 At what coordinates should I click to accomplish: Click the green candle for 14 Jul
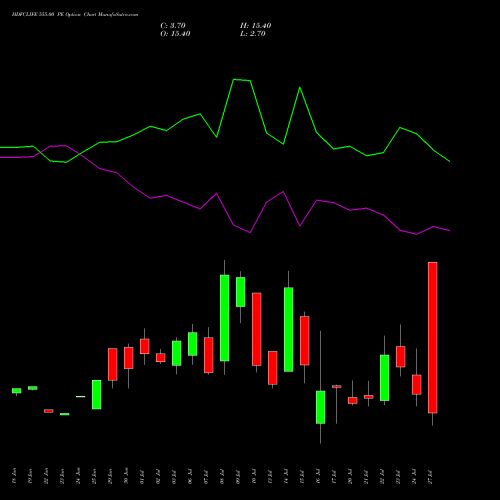tap(289, 330)
